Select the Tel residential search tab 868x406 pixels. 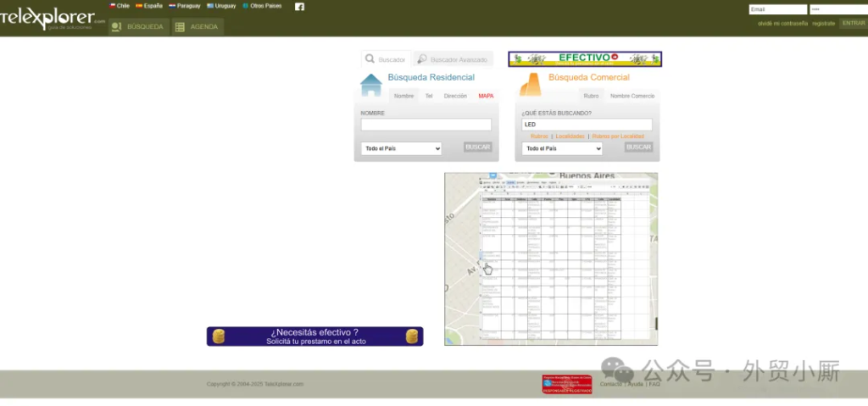click(x=429, y=96)
